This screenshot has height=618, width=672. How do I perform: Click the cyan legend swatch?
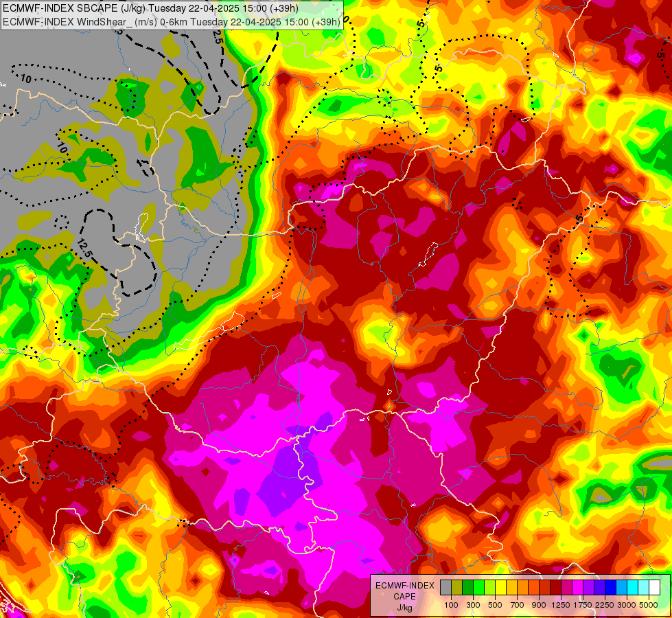tap(633, 587)
